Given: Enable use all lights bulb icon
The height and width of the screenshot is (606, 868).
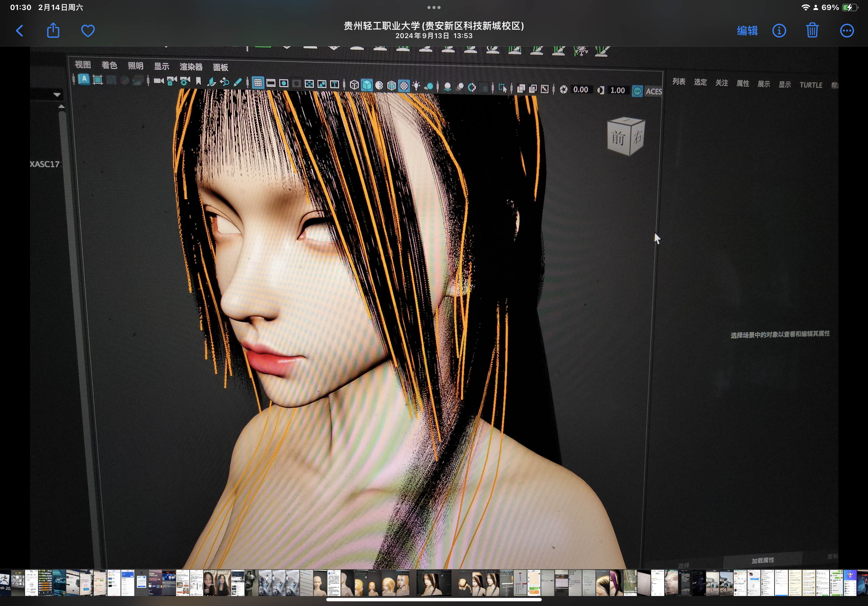Looking at the screenshot, I should (416, 86).
